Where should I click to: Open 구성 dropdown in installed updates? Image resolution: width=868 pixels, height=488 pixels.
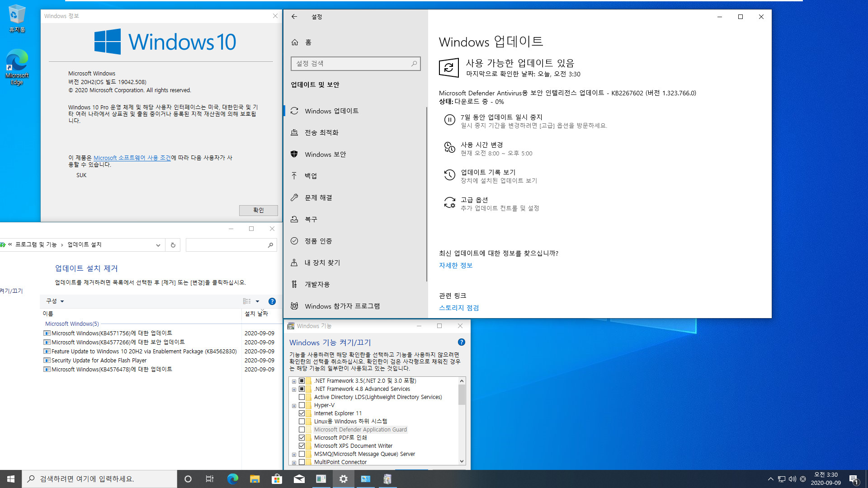tap(55, 301)
